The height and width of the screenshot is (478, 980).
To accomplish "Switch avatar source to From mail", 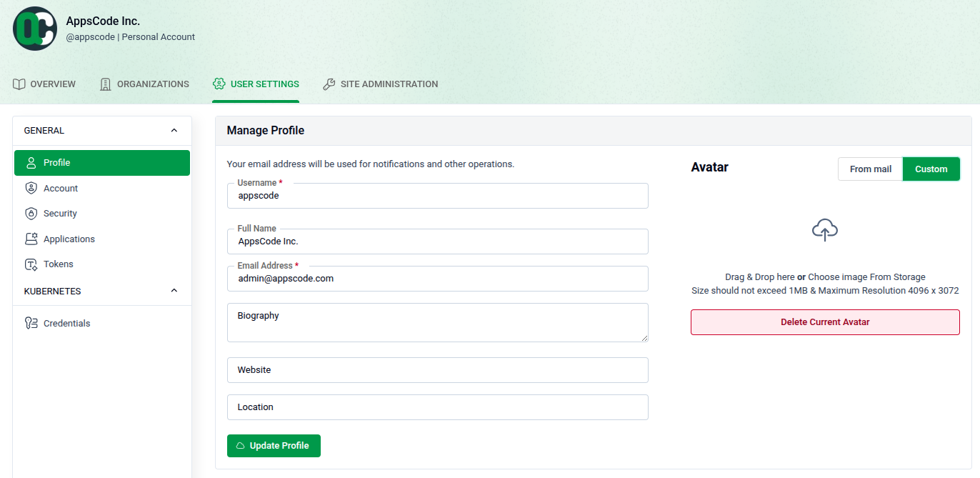I will 870,169.
